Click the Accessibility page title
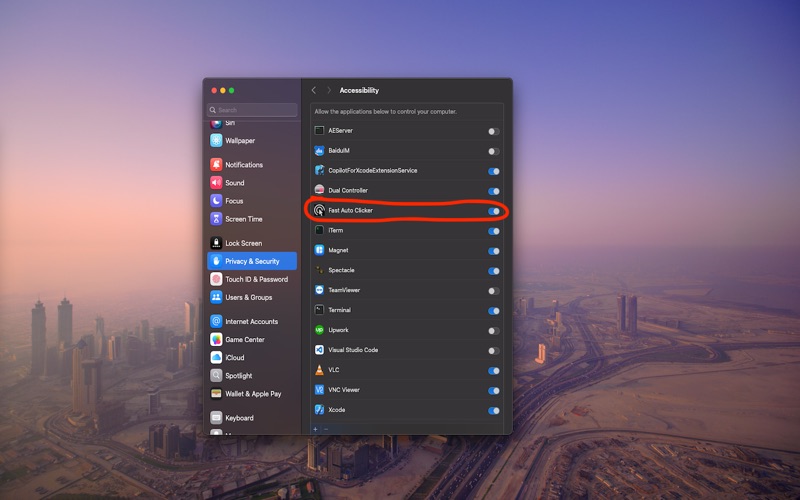 pos(359,90)
